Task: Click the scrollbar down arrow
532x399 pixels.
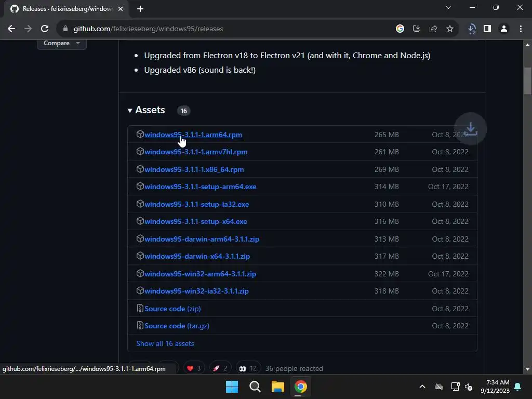Action: [x=527, y=369]
